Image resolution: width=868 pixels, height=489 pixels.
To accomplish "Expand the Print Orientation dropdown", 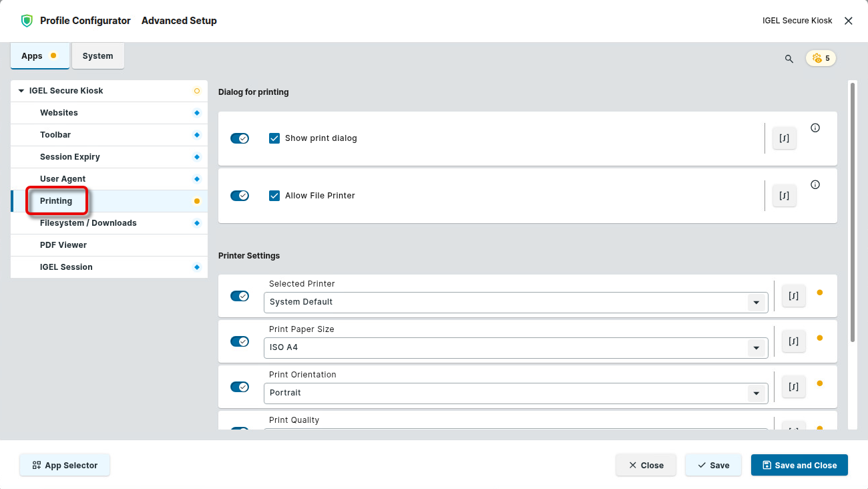I will (x=756, y=393).
